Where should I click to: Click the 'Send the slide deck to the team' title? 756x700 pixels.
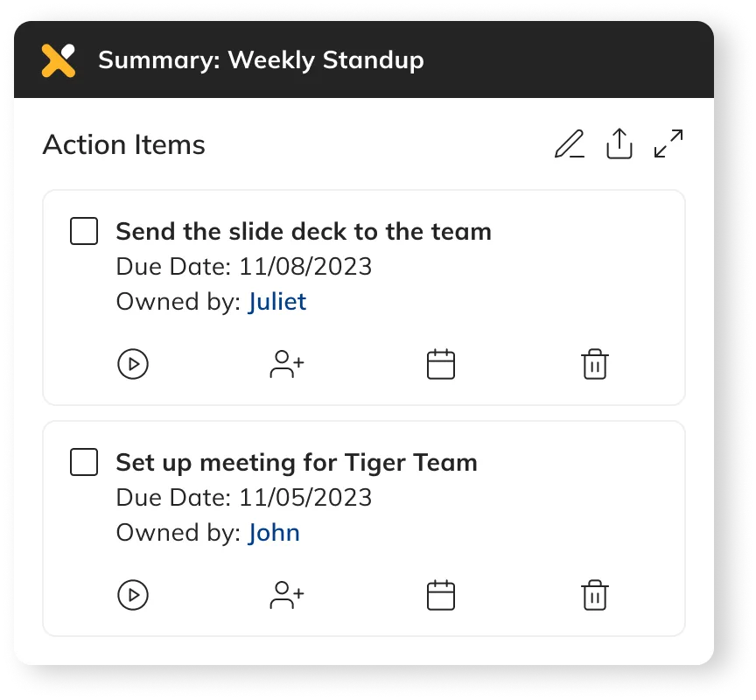click(304, 232)
